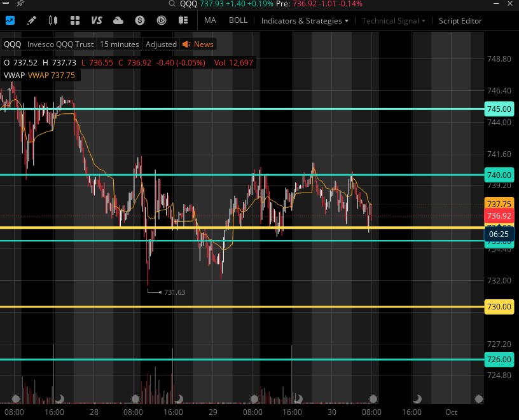
Task: Click the Vol 12,697 readout
Action: 233,63
